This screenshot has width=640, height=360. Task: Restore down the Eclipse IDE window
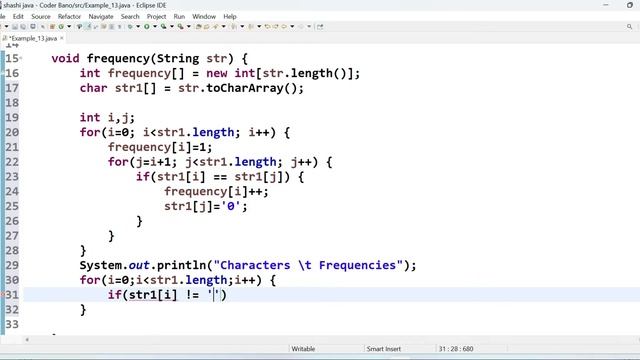coord(630,5)
